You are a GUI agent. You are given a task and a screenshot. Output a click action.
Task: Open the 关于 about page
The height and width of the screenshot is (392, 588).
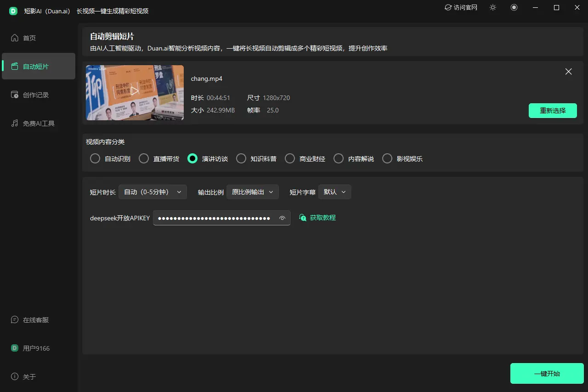(39, 377)
